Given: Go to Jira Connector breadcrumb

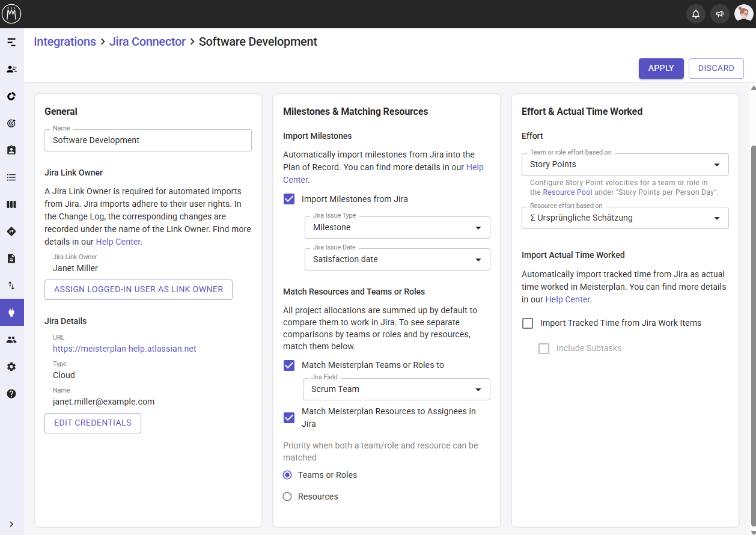Looking at the screenshot, I should click(x=147, y=41).
